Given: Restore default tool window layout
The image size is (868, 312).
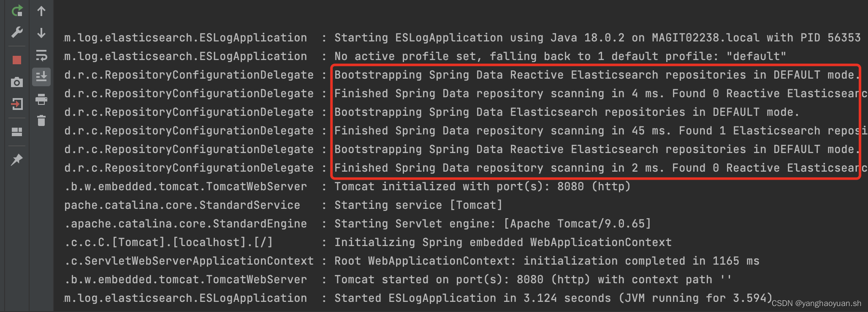Looking at the screenshot, I should [17, 131].
